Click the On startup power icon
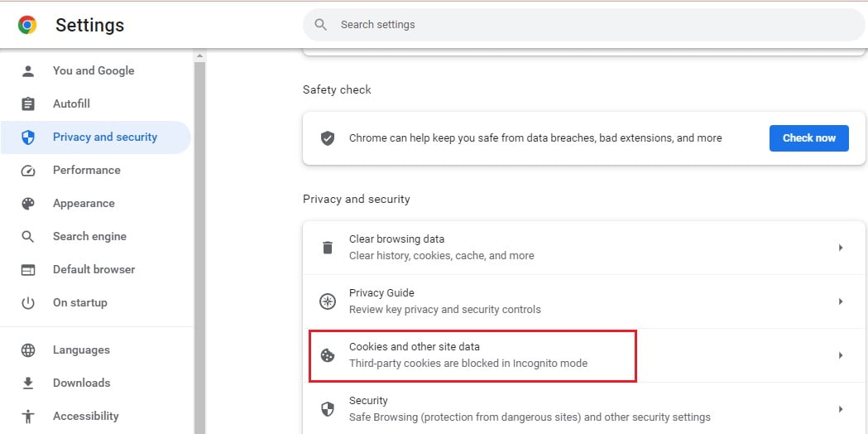 [28, 302]
